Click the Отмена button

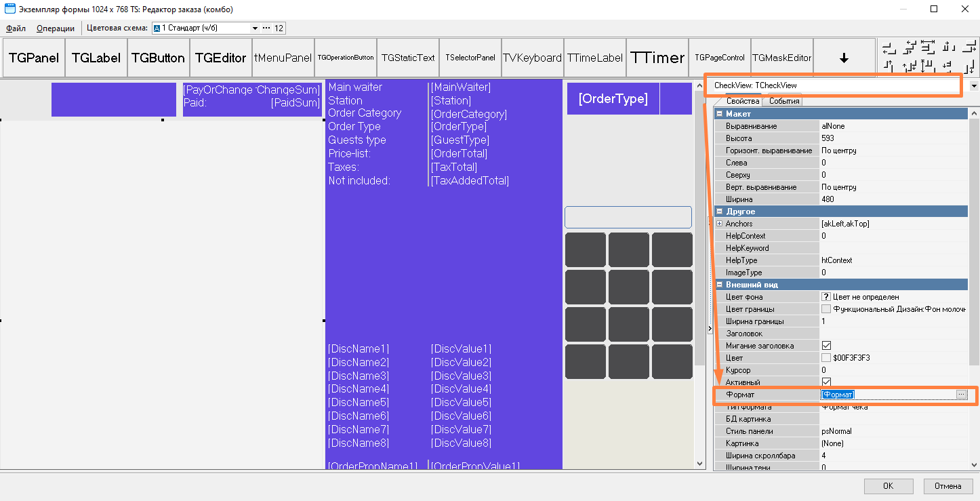[x=947, y=486]
